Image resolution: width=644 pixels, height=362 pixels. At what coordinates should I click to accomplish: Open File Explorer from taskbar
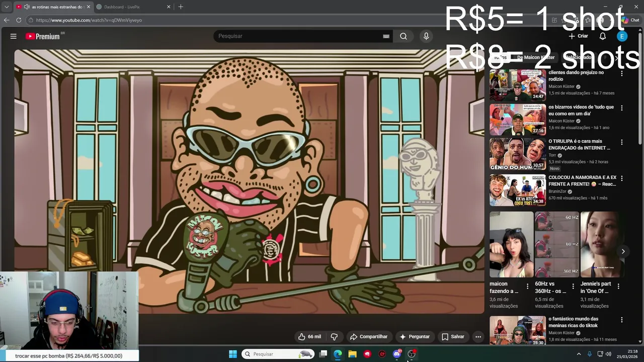(x=352, y=354)
